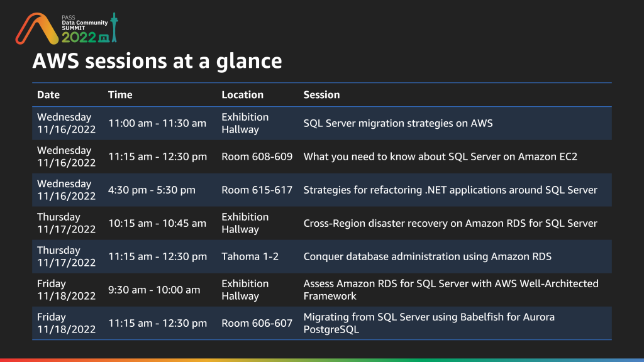Screen dimensions: 644x362
Task: Click the Date column header
Action: [48, 95]
